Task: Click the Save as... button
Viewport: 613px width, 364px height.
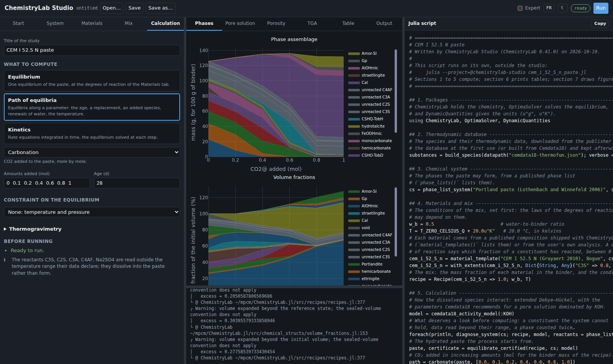Action: click(161, 8)
